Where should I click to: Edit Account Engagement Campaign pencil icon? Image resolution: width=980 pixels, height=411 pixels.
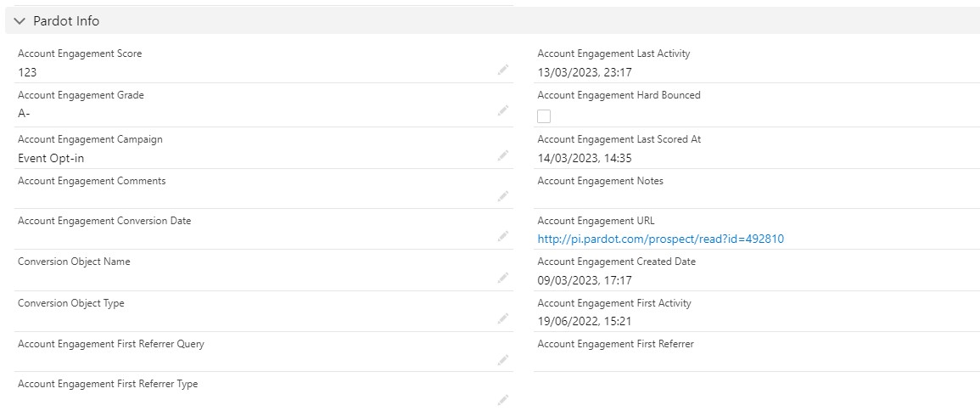tap(503, 155)
